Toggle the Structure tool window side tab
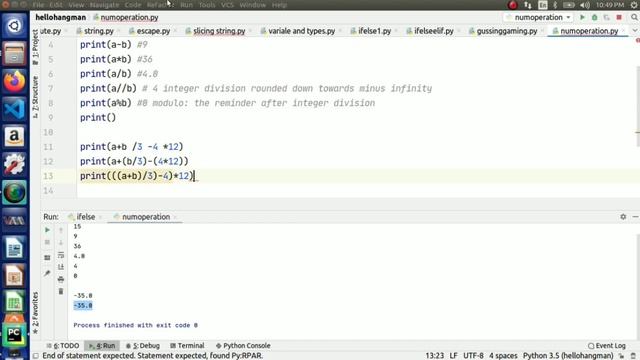Image resolution: width=640 pixels, height=360 pixels. tap(35, 97)
